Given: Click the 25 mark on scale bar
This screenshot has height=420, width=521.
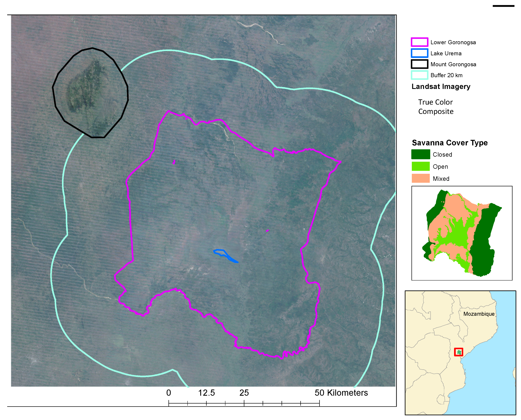Looking at the screenshot, I should 244,393.
